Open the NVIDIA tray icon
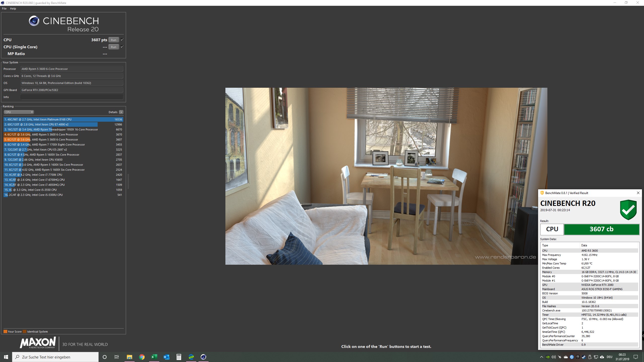Viewport: 644px width, 362px height. pos(548,357)
